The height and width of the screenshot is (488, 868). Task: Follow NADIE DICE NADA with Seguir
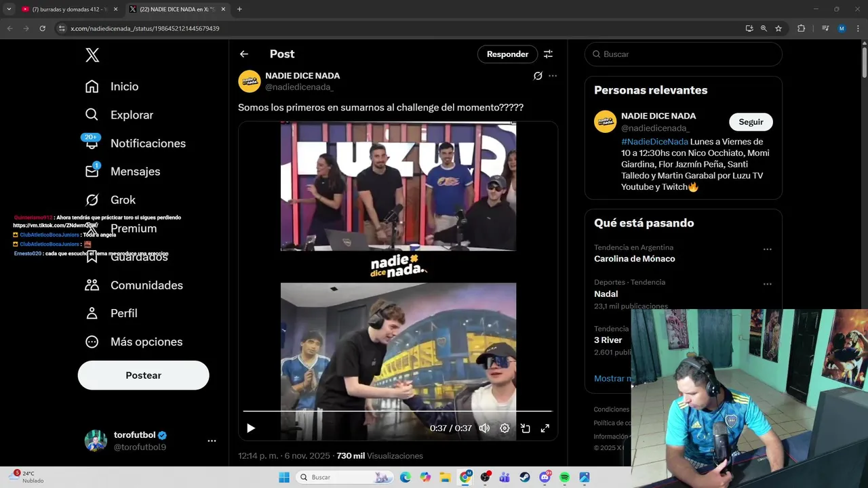751,122
